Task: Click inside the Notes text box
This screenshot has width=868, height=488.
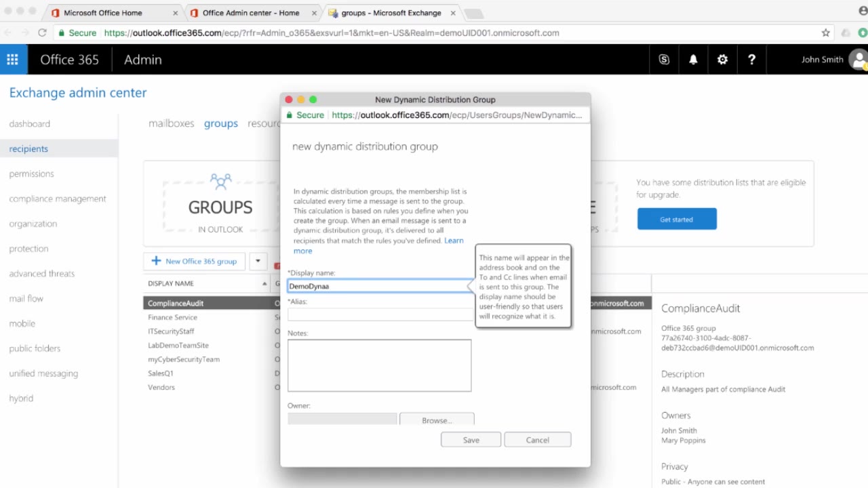Action: [378, 365]
